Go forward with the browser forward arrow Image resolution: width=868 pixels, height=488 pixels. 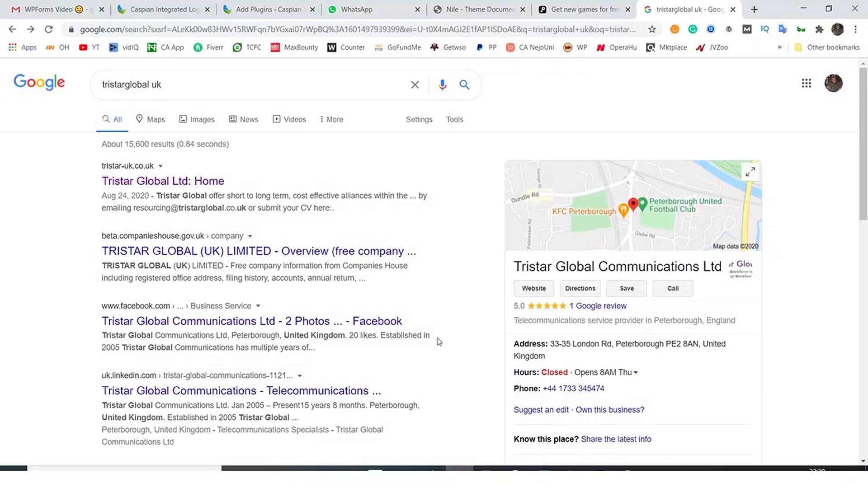click(x=30, y=29)
